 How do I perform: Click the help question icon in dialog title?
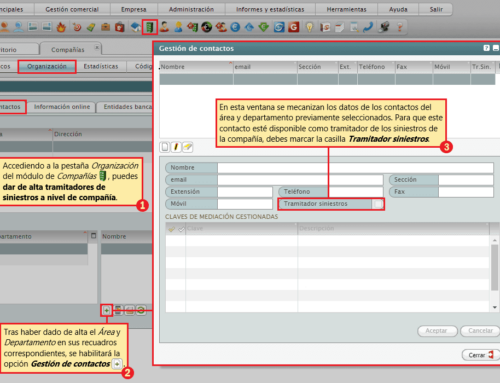486,48
